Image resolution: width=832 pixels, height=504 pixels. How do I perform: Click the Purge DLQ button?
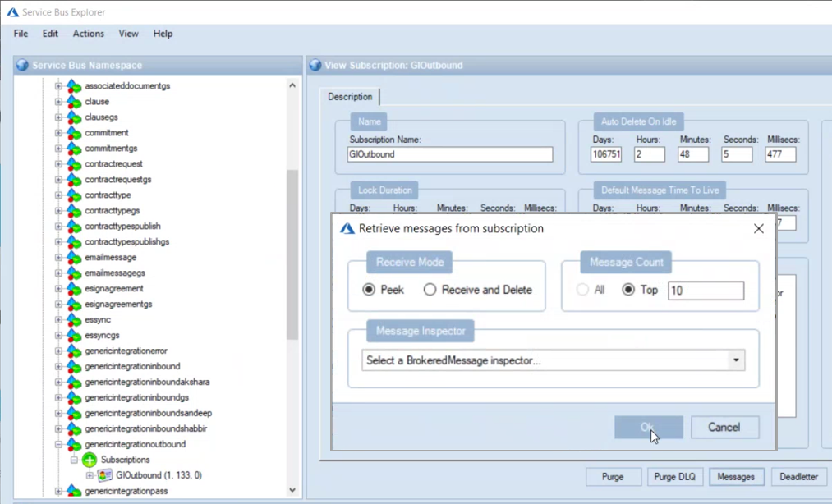tap(676, 477)
